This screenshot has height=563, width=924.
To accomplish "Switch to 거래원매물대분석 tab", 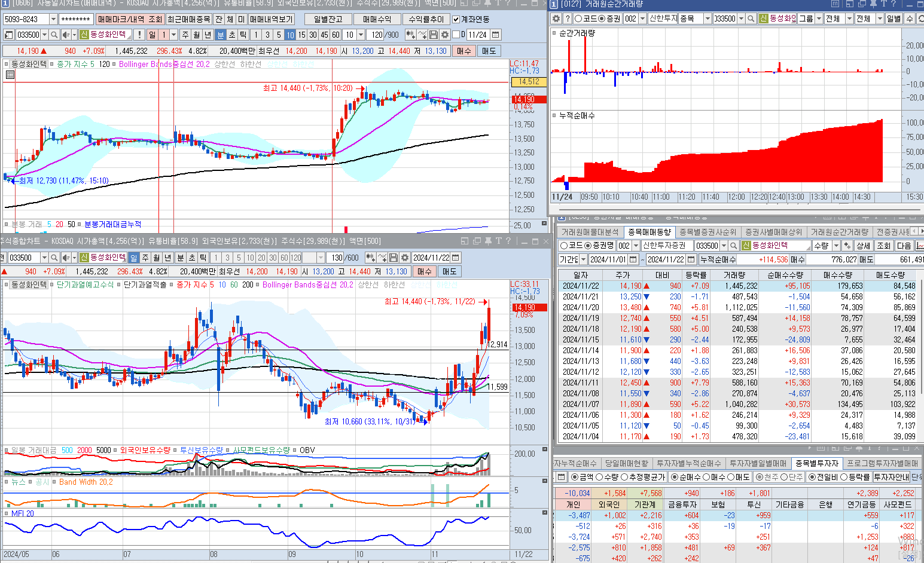I will click(x=590, y=232).
